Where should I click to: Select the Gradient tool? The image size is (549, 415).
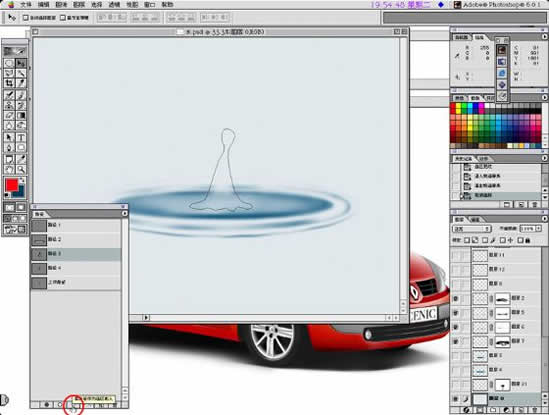point(21,115)
